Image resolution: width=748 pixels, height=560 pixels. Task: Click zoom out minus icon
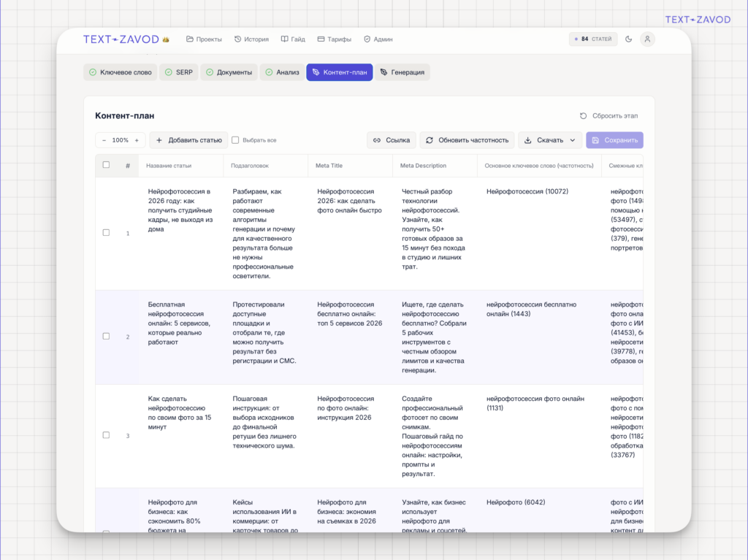[x=104, y=140]
